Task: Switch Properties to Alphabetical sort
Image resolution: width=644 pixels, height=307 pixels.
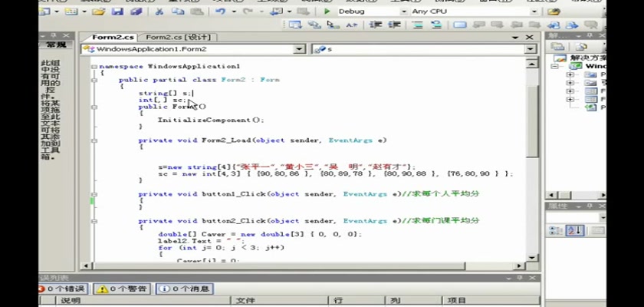Action: click(x=575, y=230)
